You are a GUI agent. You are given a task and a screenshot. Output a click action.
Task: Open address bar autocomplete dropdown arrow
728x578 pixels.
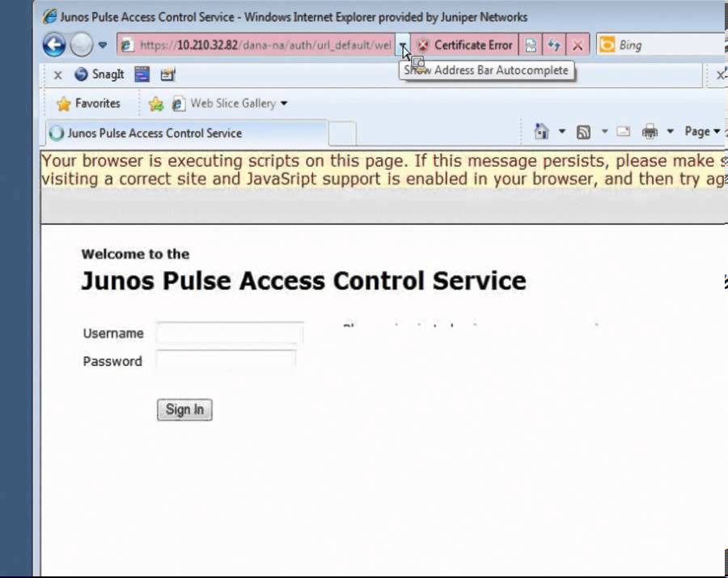[403, 45]
